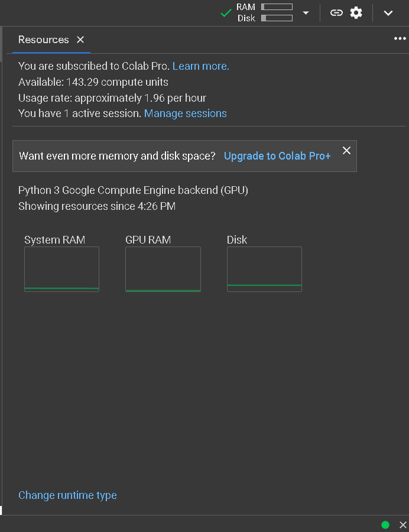Close the bottom status bar panel
The image size is (409, 532).
pos(403,525)
